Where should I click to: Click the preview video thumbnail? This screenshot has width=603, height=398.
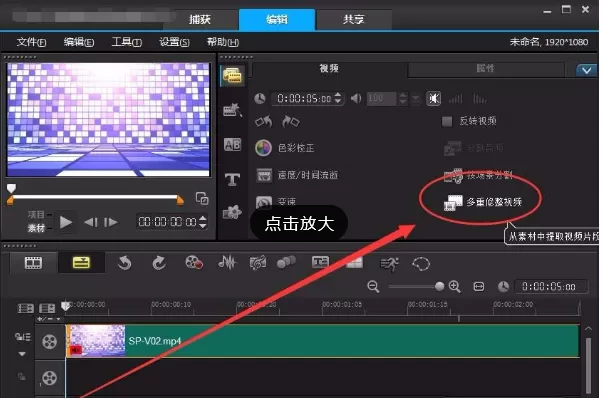click(108, 119)
